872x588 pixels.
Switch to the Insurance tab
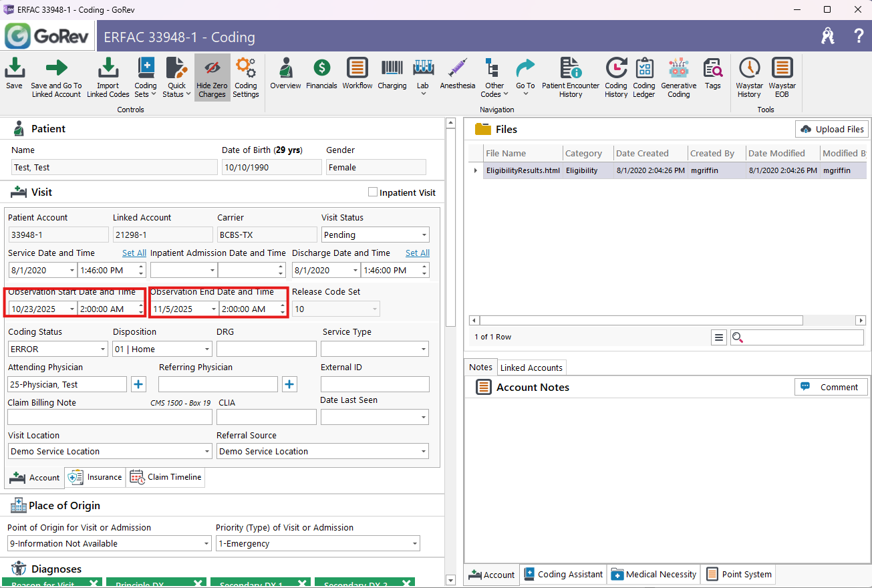click(95, 477)
